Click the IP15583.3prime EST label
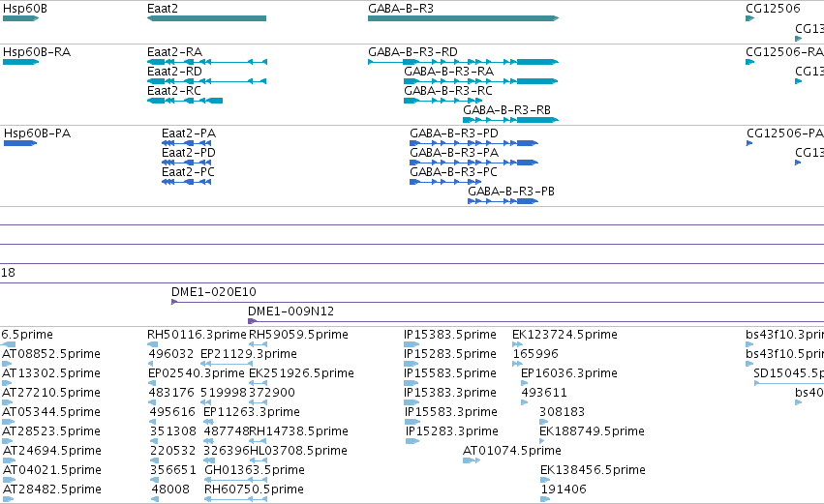Image resolution: width=824 pixels, height=504 pixels. (451, 412)
